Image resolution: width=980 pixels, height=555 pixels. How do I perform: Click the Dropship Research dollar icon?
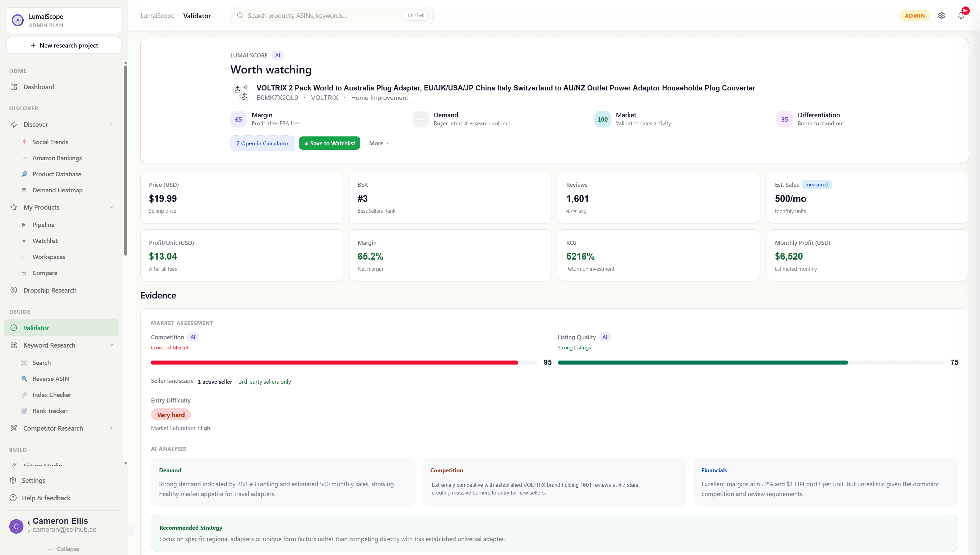pyautogui.click(x=14, y=290)
